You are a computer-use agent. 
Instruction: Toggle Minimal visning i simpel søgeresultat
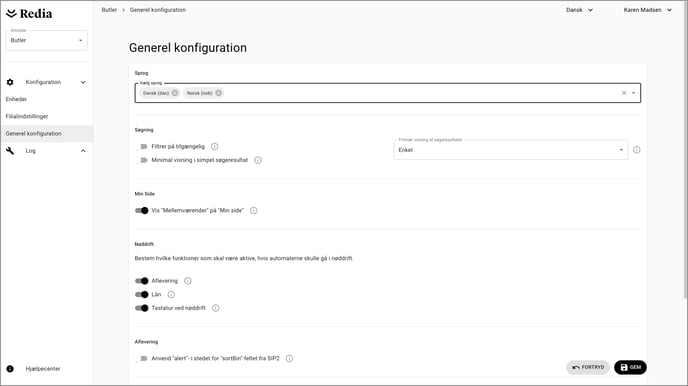click(141, 160)
